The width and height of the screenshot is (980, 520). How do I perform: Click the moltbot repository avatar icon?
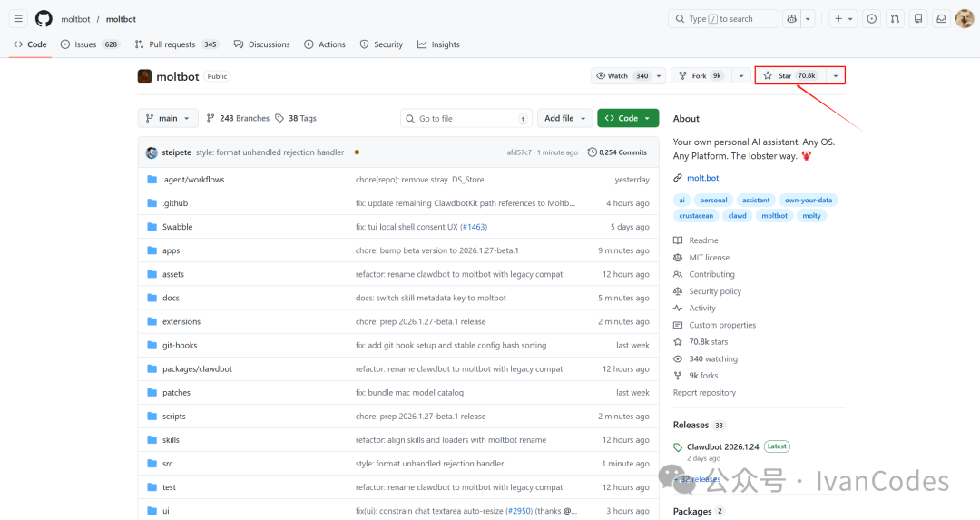point(145,76)
